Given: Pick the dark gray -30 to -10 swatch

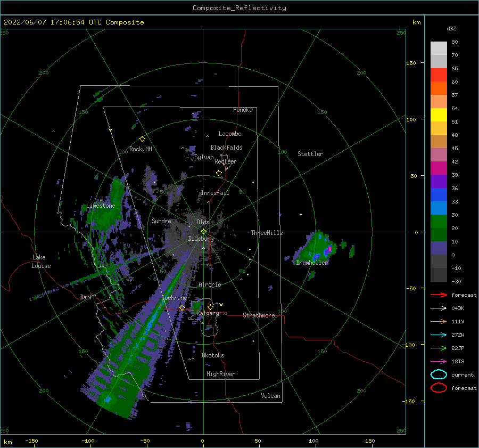Looking at the screenshot, I should [439, 275].
